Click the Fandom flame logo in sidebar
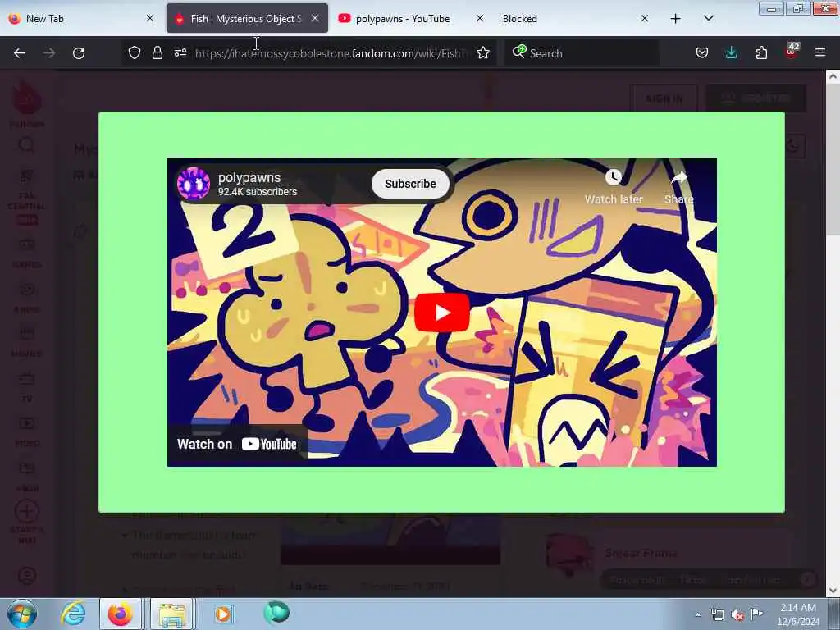840x630 pixels. (27, 98)
